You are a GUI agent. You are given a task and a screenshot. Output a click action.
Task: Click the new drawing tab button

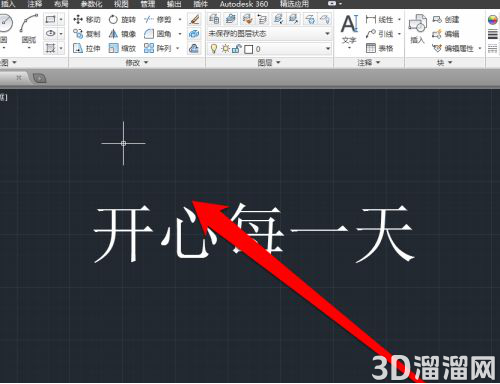point(39,78)
